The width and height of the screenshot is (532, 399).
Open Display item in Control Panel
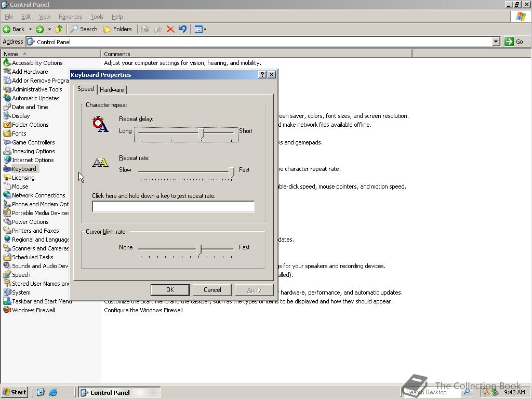[x=17, y=116]
